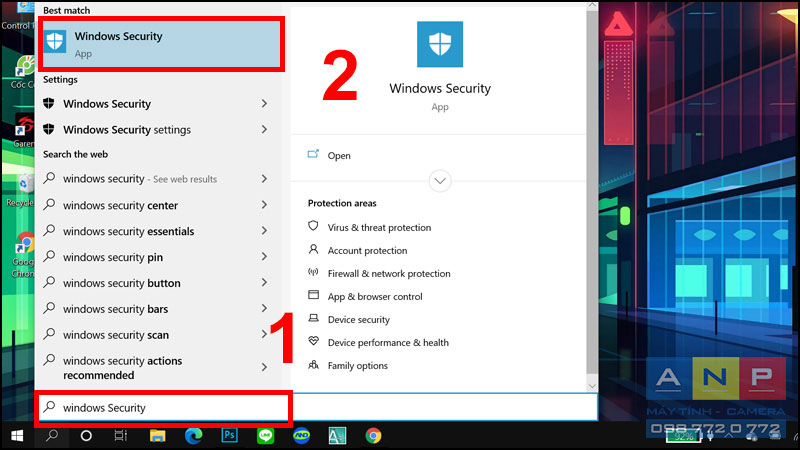
Task: Click the Virus & threat protection shield icon
Action: (313, 226)
